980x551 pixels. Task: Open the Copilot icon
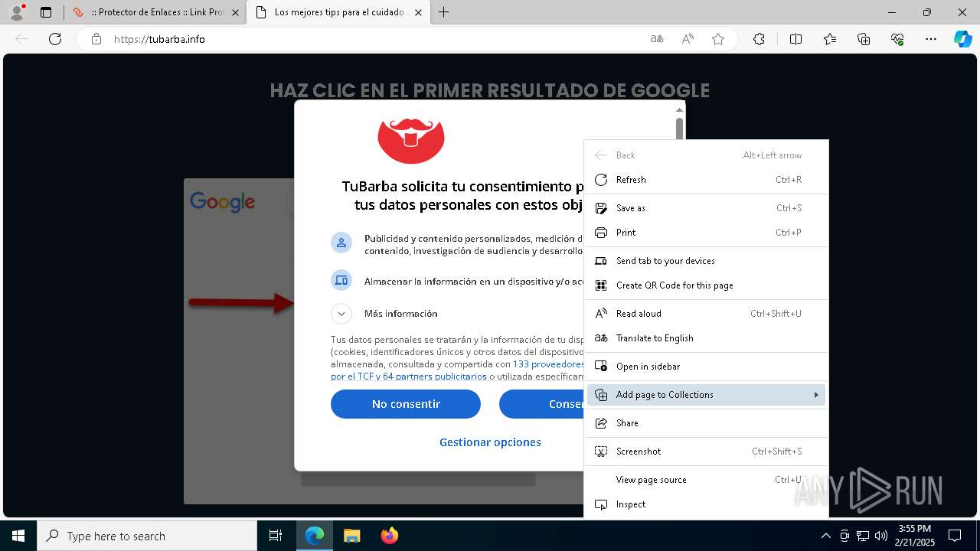click(962, 39)
